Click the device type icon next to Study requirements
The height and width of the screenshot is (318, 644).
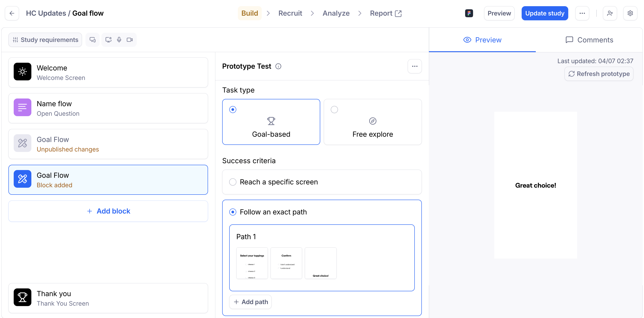point(93,40)
